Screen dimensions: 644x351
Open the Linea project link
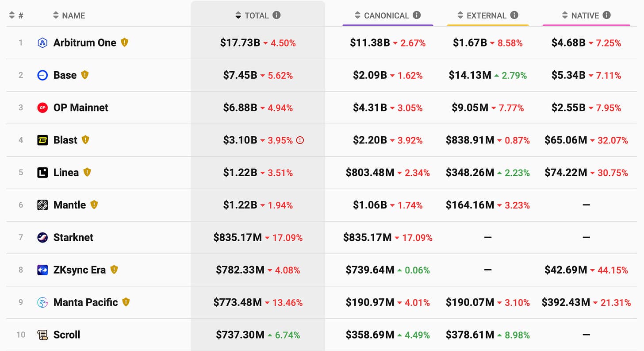66,173
